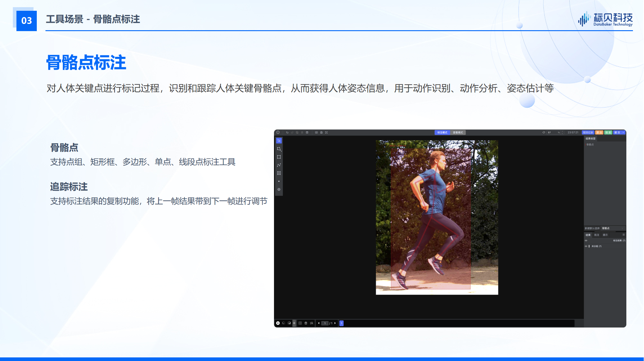
Task: Click the 驳回记录 button
Action: point(588,132)
